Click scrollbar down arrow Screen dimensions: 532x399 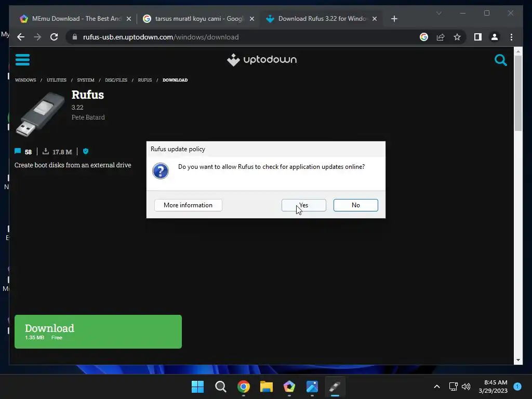518,361
